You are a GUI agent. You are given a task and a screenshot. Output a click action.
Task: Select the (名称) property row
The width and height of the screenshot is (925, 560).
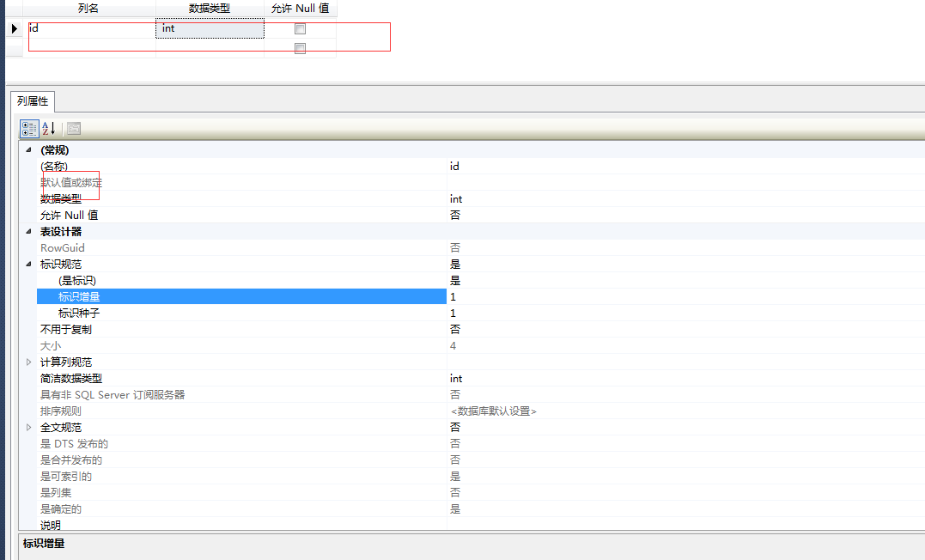coord(241,167)
